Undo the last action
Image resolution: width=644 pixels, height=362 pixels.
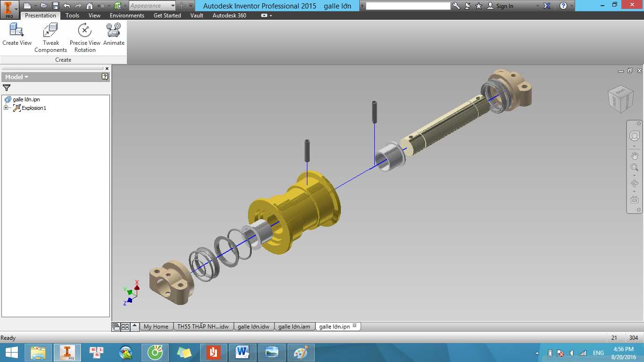pyautogui.click(x=66, y=6)
